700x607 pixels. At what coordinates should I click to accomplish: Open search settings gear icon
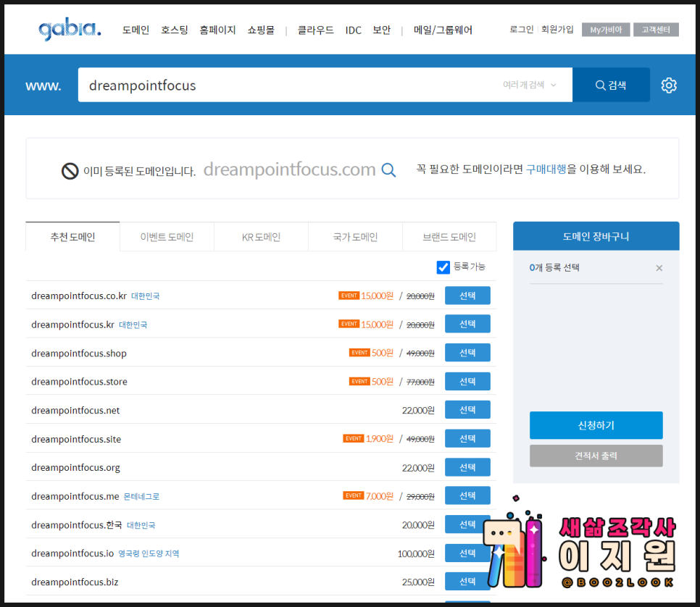pyautogui.click(x=668, y=85)
